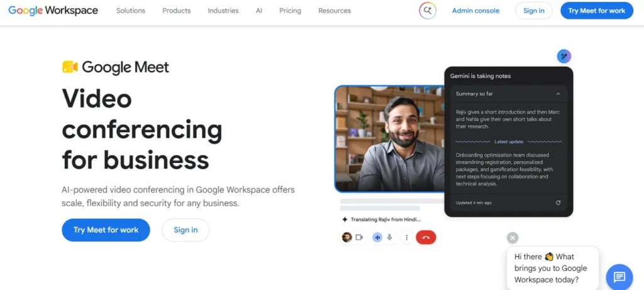Viewport: 644px width, 290px height.
Task: Click Sign in button below the headline
Action: [186, 230]
